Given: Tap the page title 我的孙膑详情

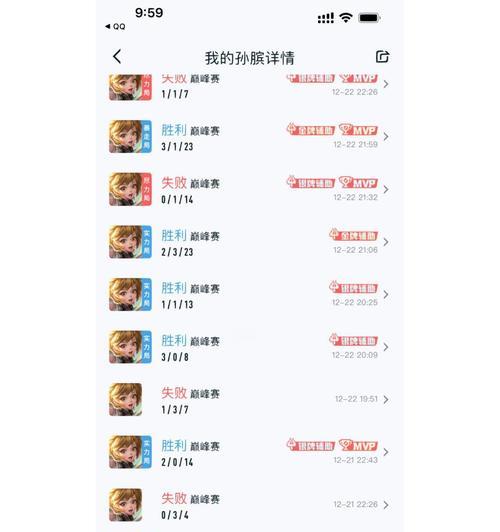Looking at the screenshot, I should pos(250,58).
